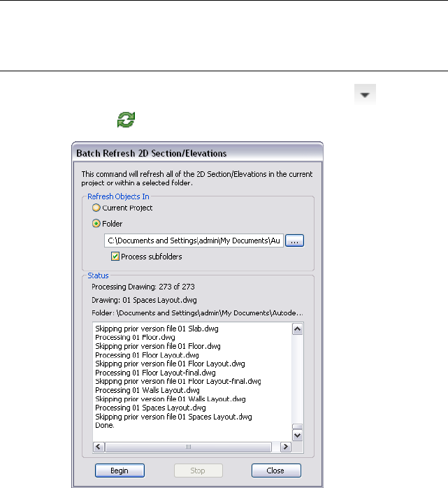Click the disabled Stop button
Image resolution: width=448 pixels, height=488 pixels.
[x=198, y=471]
